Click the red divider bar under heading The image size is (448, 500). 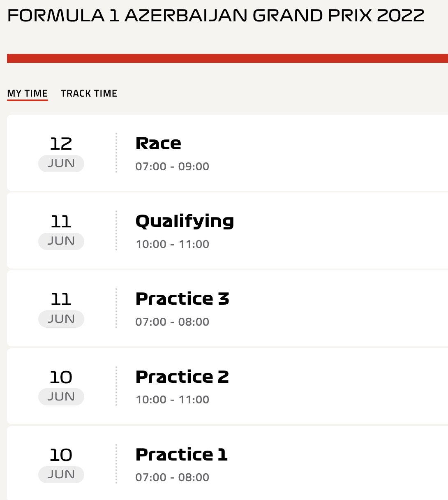pyautogui.click(x=227, y=58)
